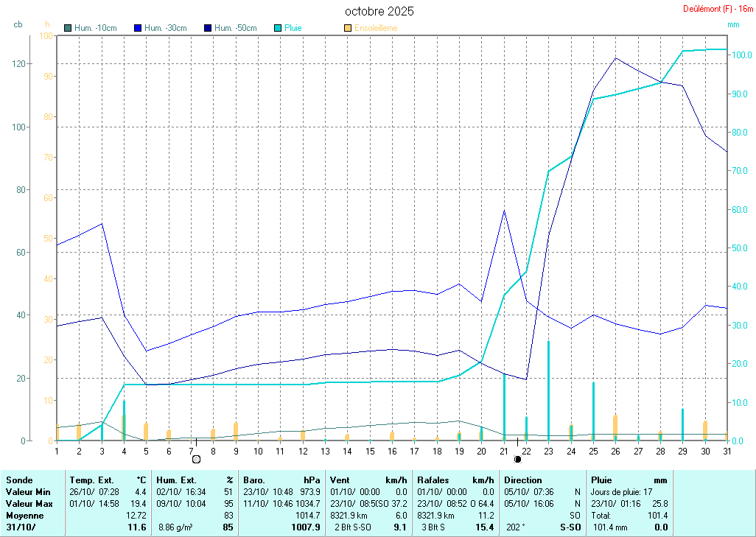Viewport: 756px width, 537px height.
Task: Click the 'Temp. Ext.' column header
Action: [x=92, y=480]
